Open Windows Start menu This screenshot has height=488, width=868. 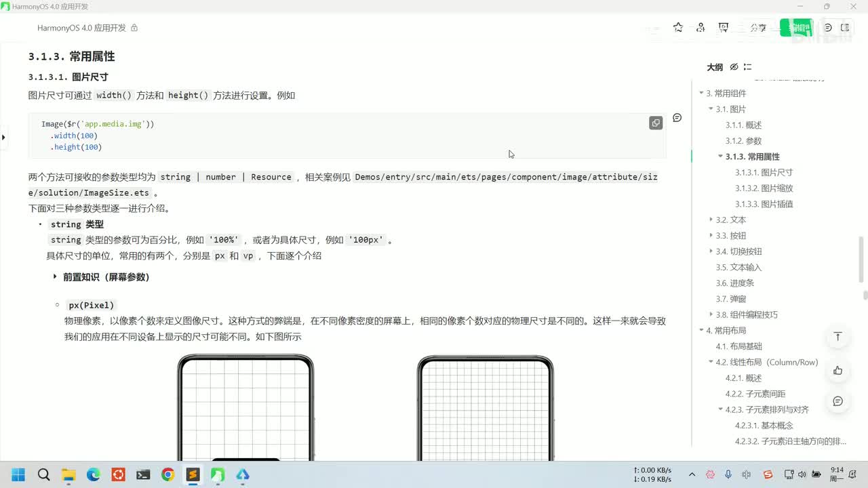(x=18, y=474)
